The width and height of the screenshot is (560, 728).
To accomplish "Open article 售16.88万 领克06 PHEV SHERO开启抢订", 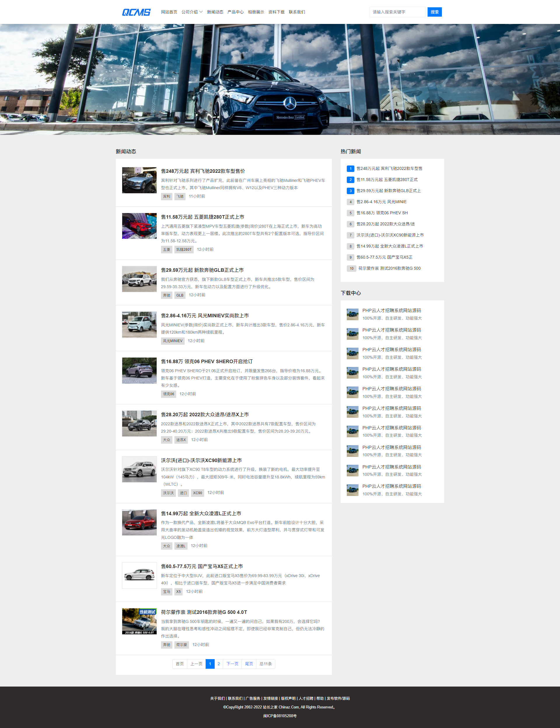I will pyautogui.click(x=207, y=361).
